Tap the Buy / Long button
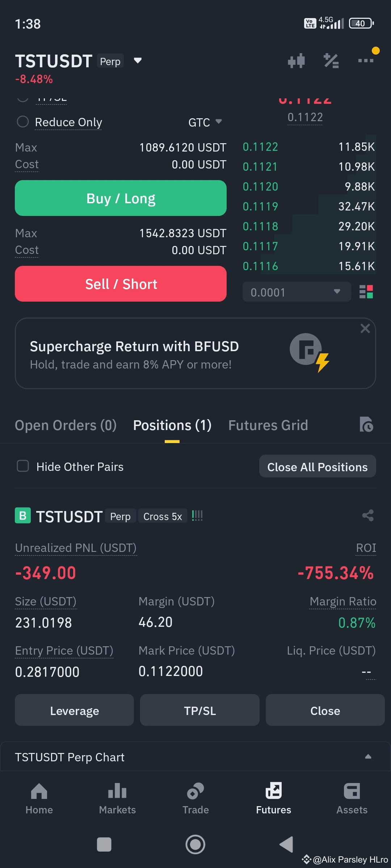Screen dimensions: 391x868 point(121,198)
